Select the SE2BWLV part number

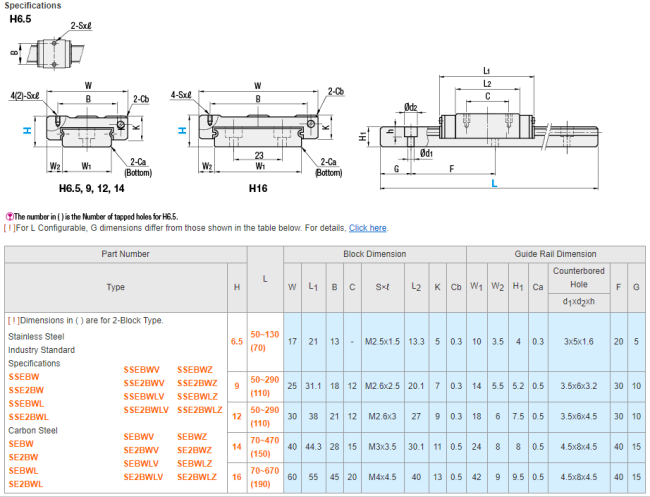click(x=143, y=477)
